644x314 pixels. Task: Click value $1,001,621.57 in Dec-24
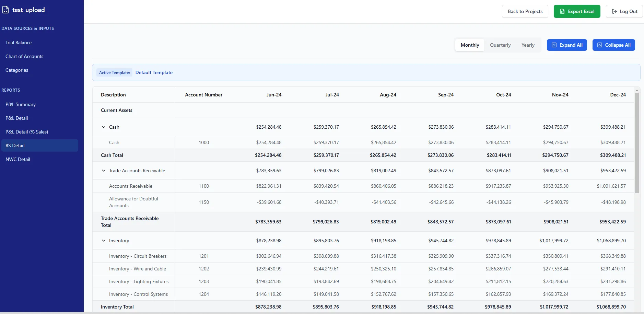pyautogui.click(x=611, y=186)
